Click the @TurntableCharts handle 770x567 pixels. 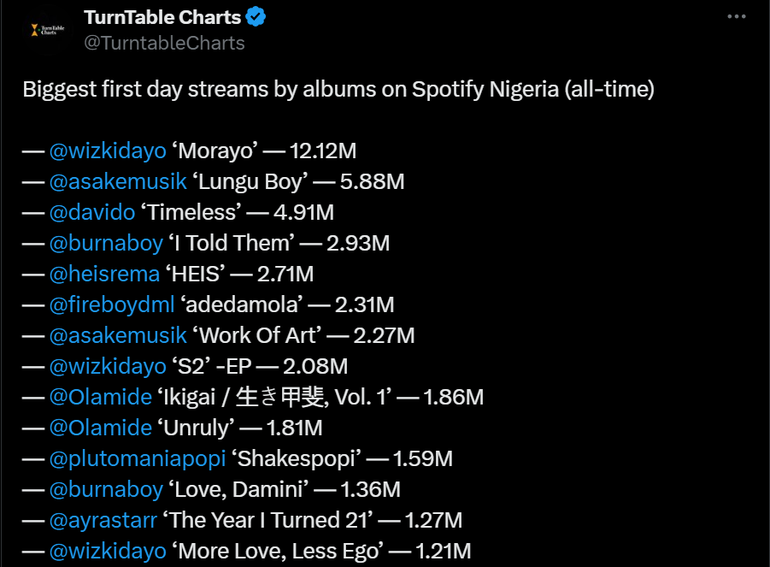pyautogui.click(x=164, y=43)
